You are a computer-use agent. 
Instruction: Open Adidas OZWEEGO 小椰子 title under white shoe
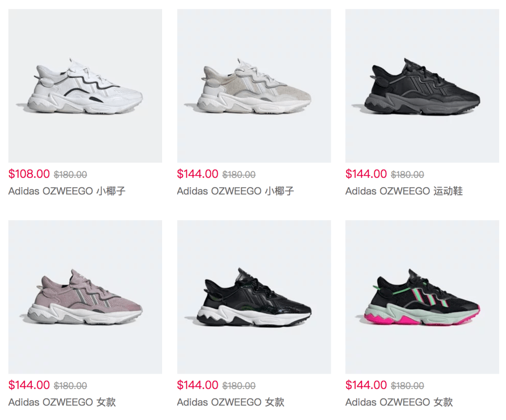pyautogui.click(x=67, y=192)
